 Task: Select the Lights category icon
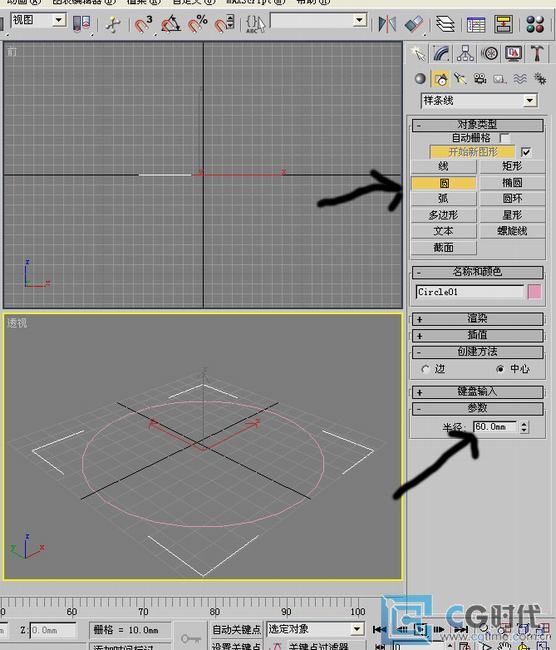[x=460, y=78]
